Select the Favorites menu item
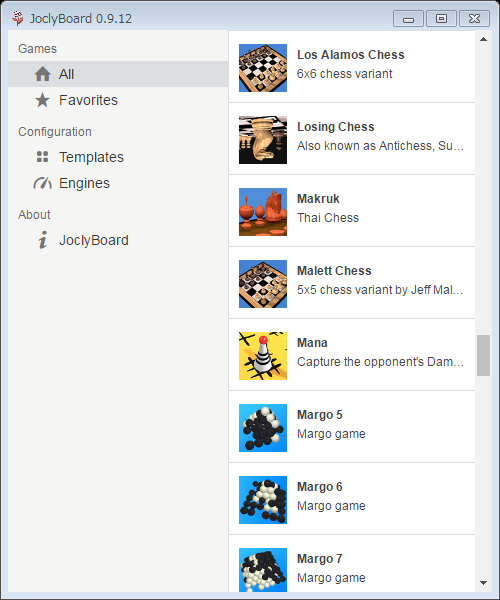The height and width of the screenshot is (600, 500). click(118, 100)
